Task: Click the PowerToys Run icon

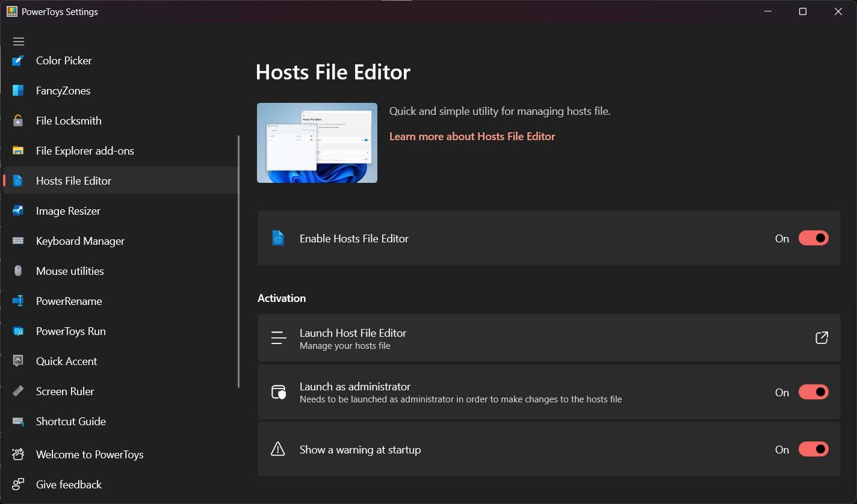Action: coord(19,331)
